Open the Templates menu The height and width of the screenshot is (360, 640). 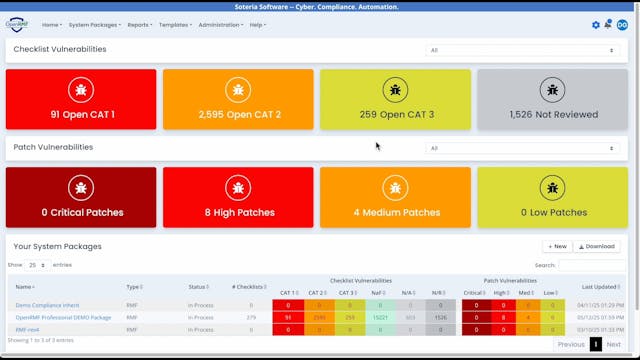(x=175, y=25)
